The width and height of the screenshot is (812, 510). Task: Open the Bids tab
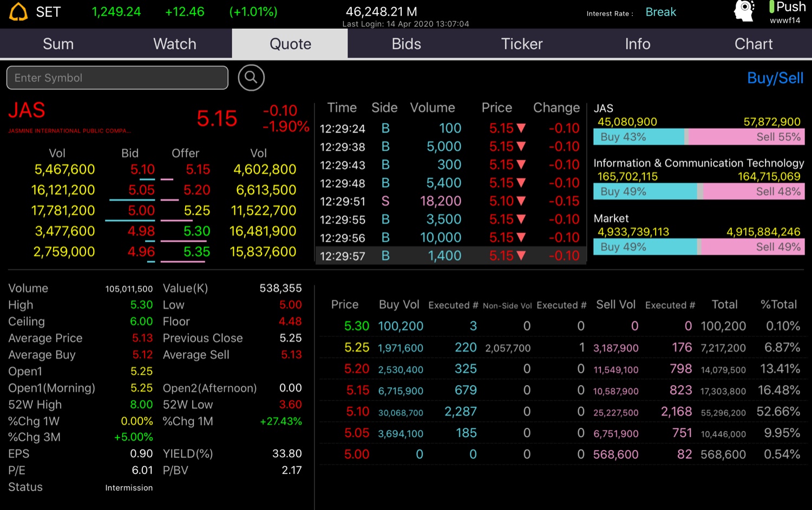pyautogui.click(x=406, y=44)
